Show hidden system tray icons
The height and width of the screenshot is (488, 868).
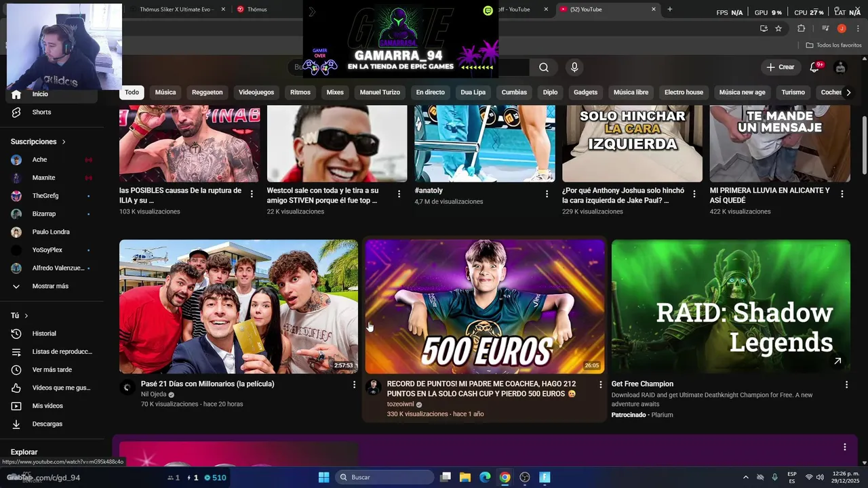[x=745, y=477]
